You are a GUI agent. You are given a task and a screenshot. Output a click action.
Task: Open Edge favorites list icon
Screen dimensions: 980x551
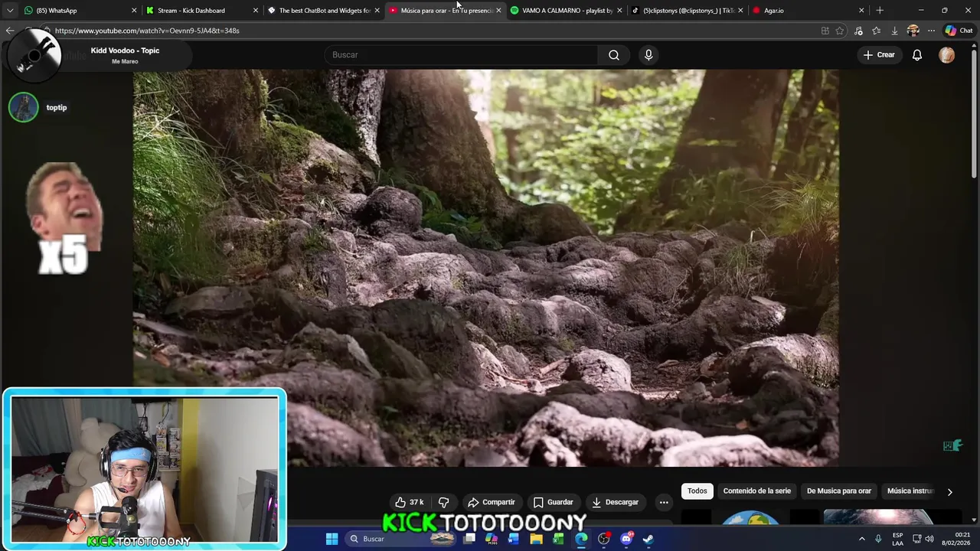pos(877,31)
